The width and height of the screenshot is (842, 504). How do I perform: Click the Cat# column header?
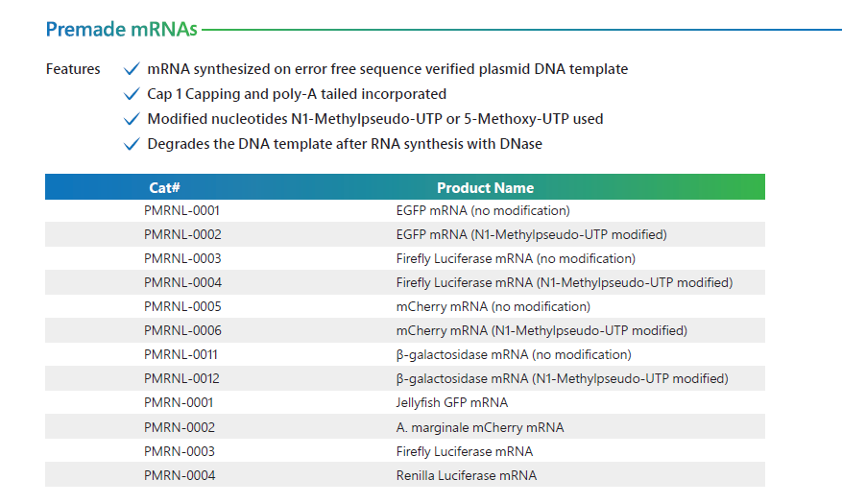[164, 188]
